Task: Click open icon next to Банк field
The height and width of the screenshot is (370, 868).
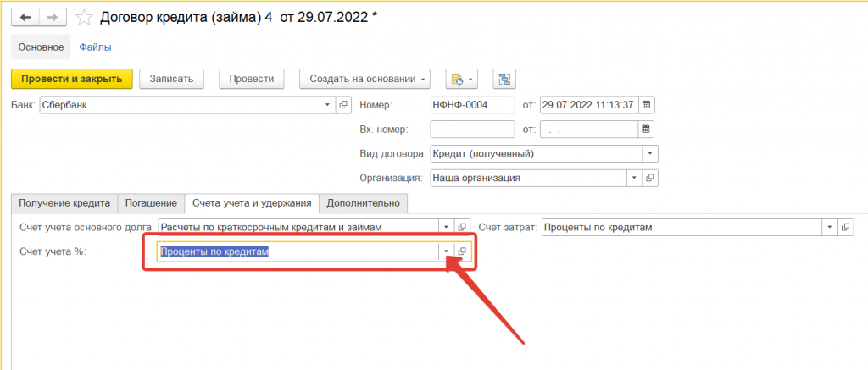Action: [343, 105]
